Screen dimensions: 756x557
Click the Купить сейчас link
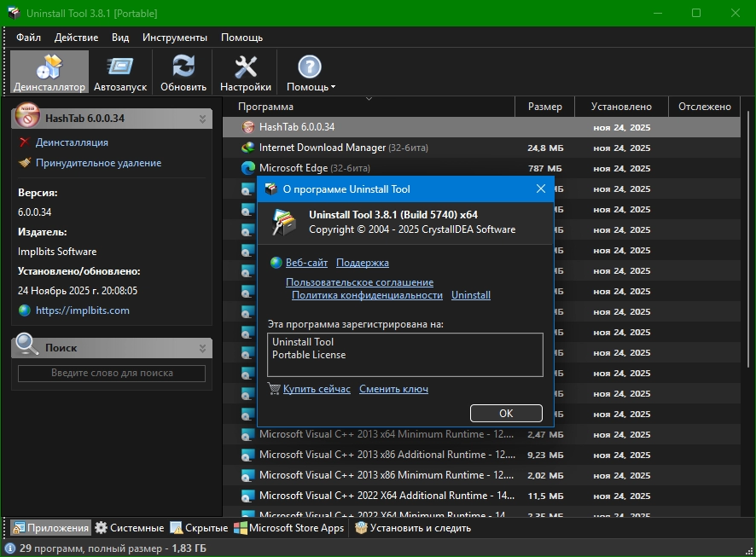coord(317,389)
